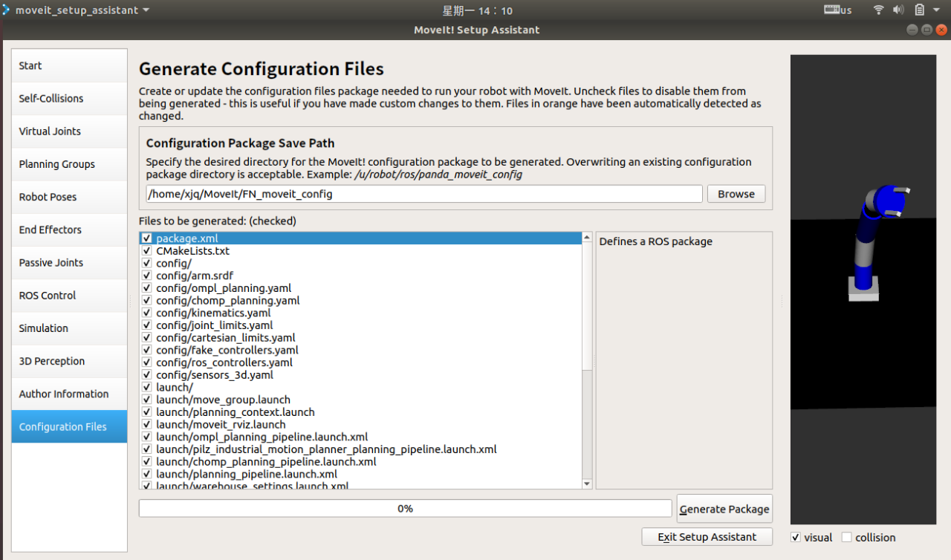This screenshot has width=951, height=560.
Task: Open the sound volume indicator
Action: click(x=898, y=10)
